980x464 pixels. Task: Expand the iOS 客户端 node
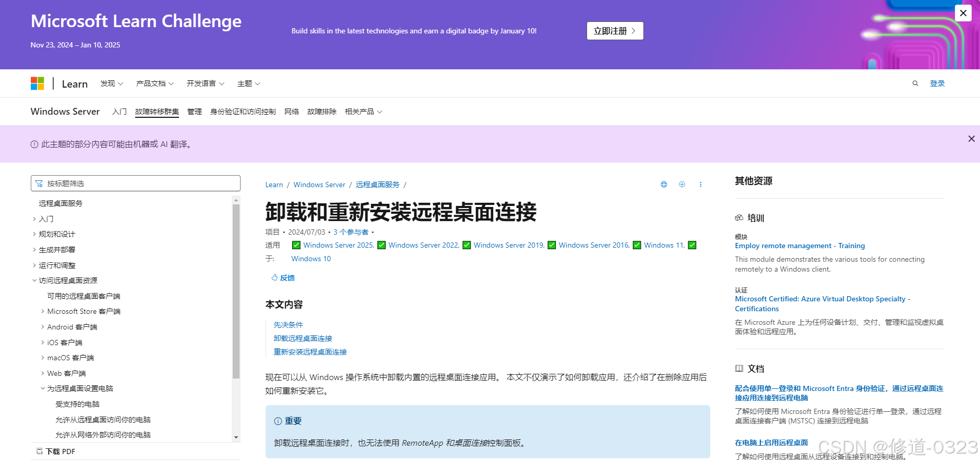(43, 343)
